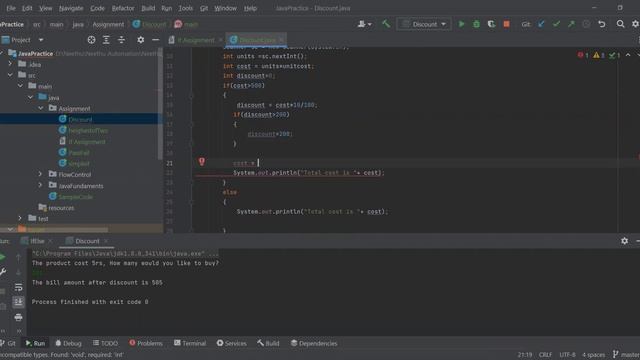The image size is (640, 360).
Task: Open the Build tool window button
Action: [x=268, y=343]
